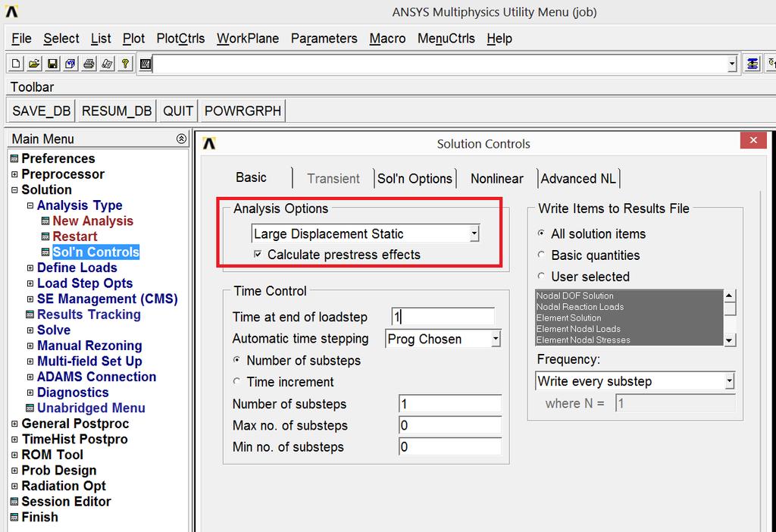Click the Save Analysis floppy disk icon
Image resolution: width=776 pixels, height=532 pixels.
click(52, 64)
